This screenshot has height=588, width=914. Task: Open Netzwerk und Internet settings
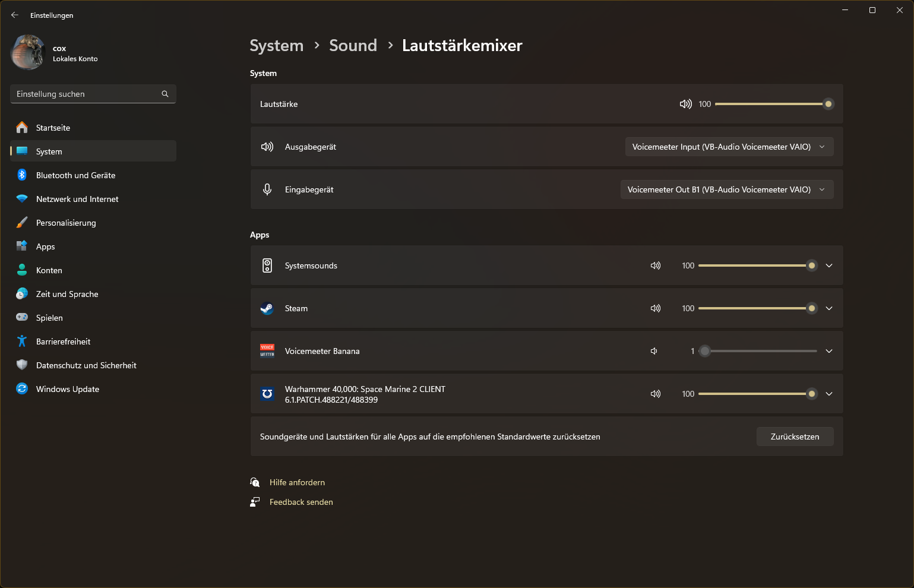pos(93,199)
